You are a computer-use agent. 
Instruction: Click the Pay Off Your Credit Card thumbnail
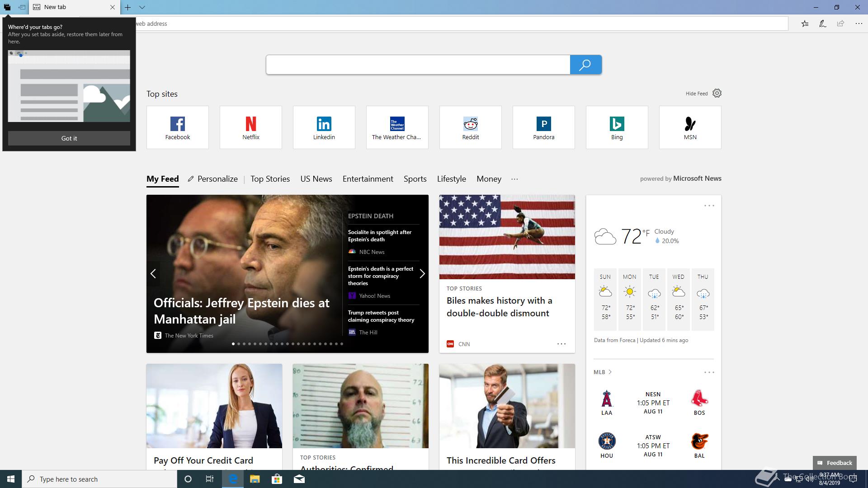pos(214,406)
